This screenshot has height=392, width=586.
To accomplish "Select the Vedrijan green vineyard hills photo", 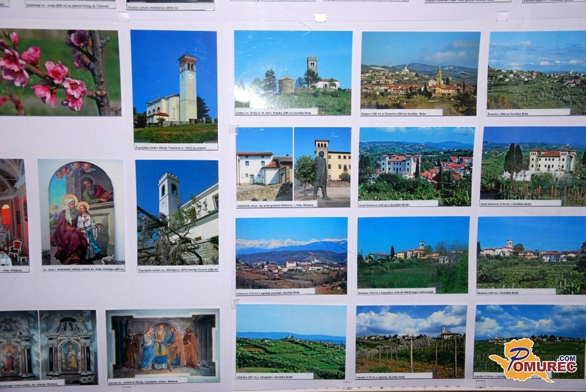I will click(x=291, y=338).
